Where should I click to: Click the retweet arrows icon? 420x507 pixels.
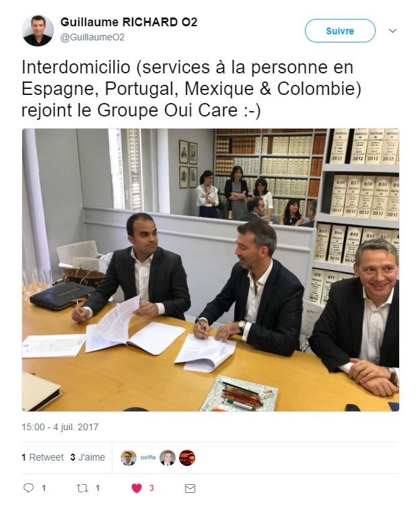click(82, 488)
